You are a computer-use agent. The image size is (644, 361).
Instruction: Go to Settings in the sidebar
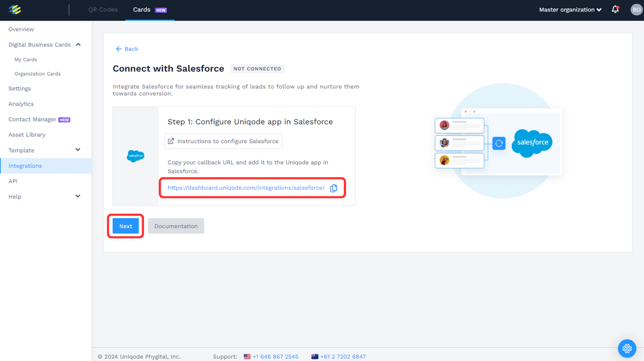click(x=20, y=89)
